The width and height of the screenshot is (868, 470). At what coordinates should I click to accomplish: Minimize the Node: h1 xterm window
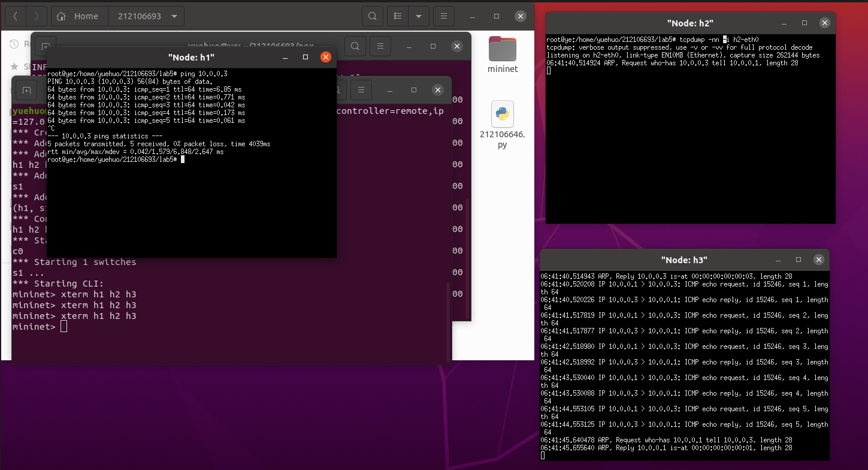(x=285, y=57)
